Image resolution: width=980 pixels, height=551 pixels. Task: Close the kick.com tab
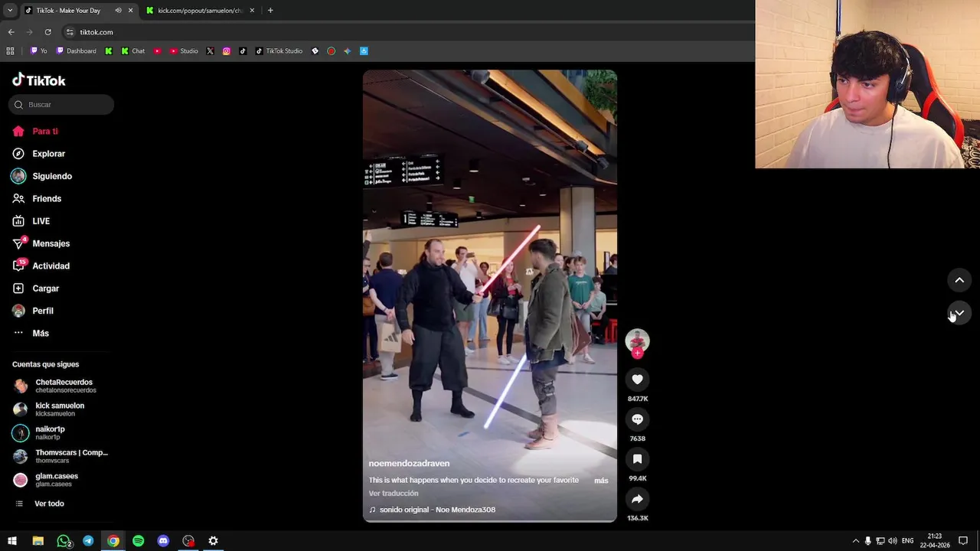pyautogui.click(x=252, y=11)
